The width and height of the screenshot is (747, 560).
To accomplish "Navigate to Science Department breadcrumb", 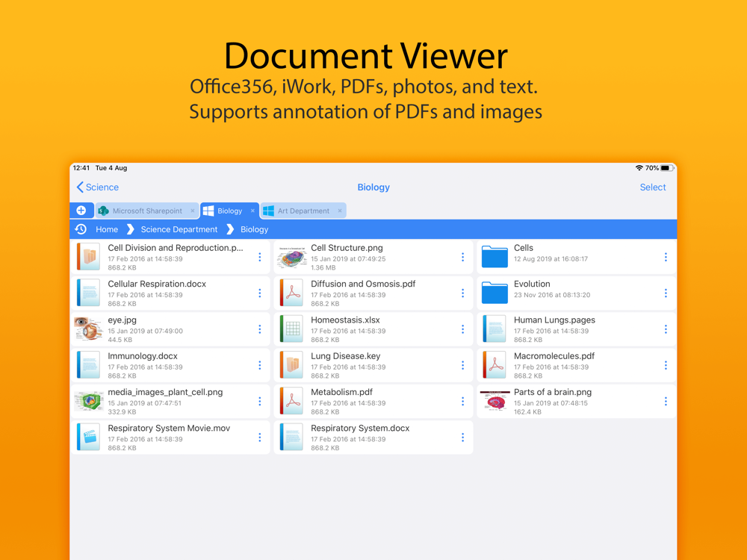I will coord(179,229).
